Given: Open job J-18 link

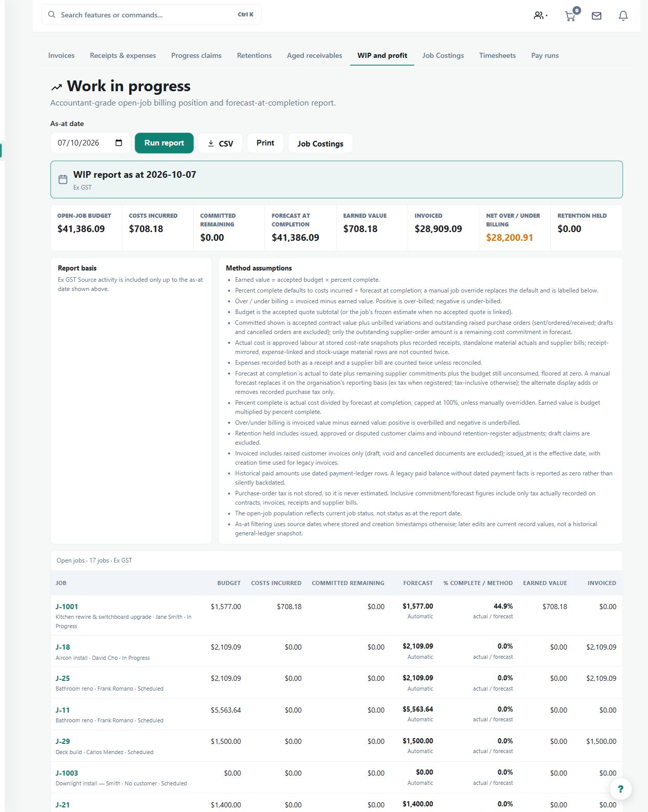Looking at the screenshot, I should [x=63, y=647].
